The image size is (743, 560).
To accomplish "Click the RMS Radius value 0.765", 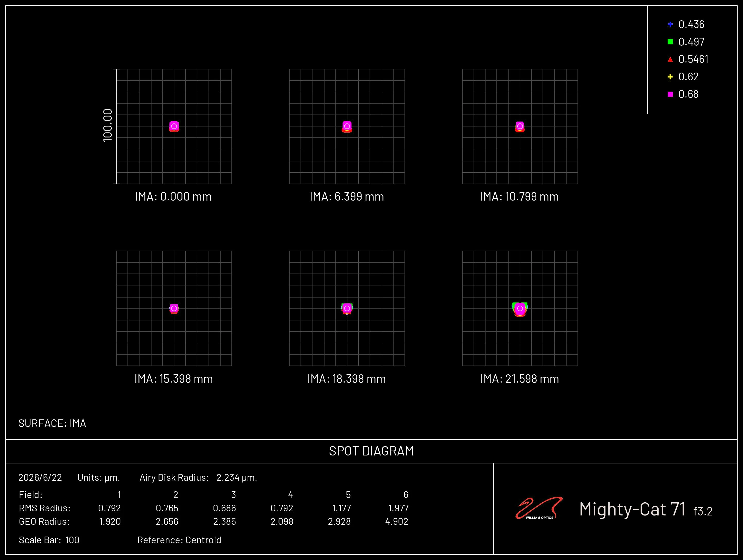I will [x=167, y=508].
